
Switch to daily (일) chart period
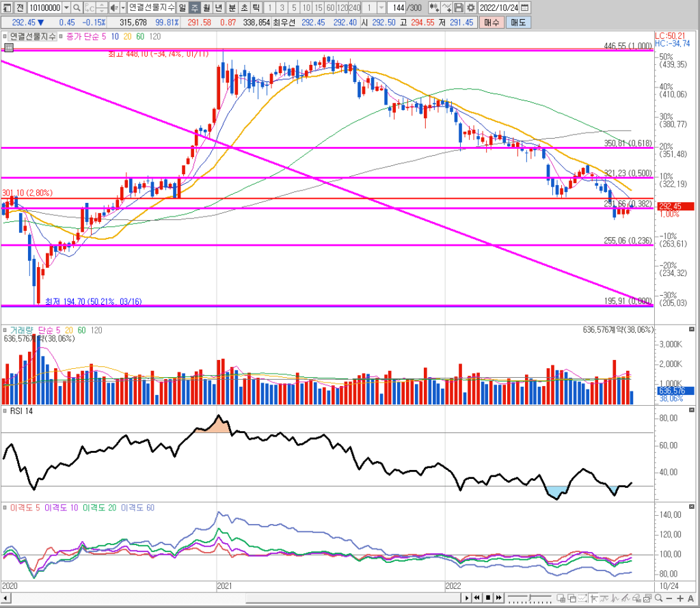[183, 8]
